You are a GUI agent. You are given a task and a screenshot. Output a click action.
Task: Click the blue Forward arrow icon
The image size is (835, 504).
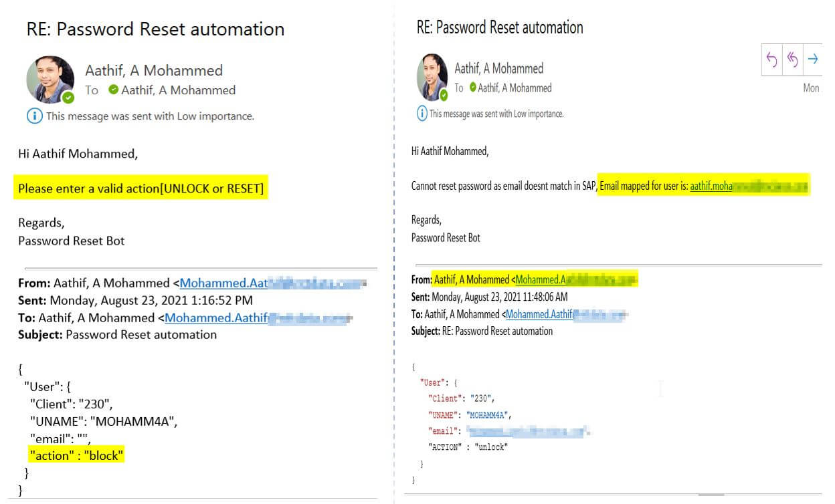tap(813, 59)
